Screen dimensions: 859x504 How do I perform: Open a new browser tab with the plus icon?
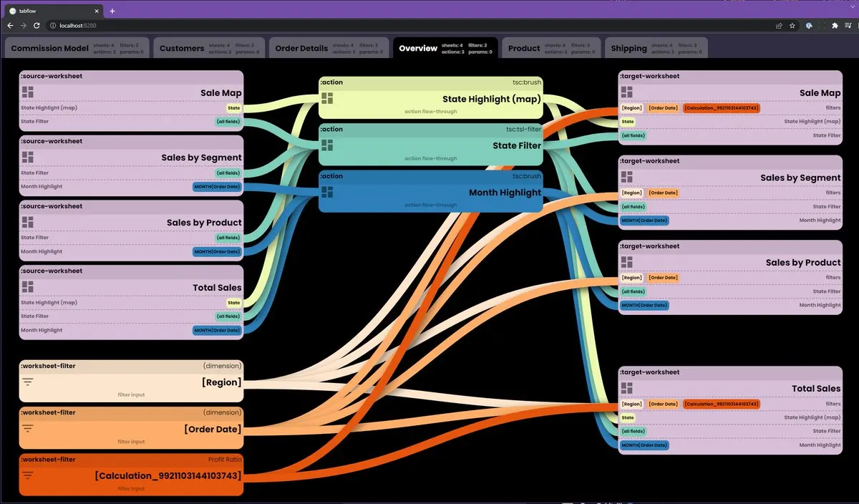112,11
